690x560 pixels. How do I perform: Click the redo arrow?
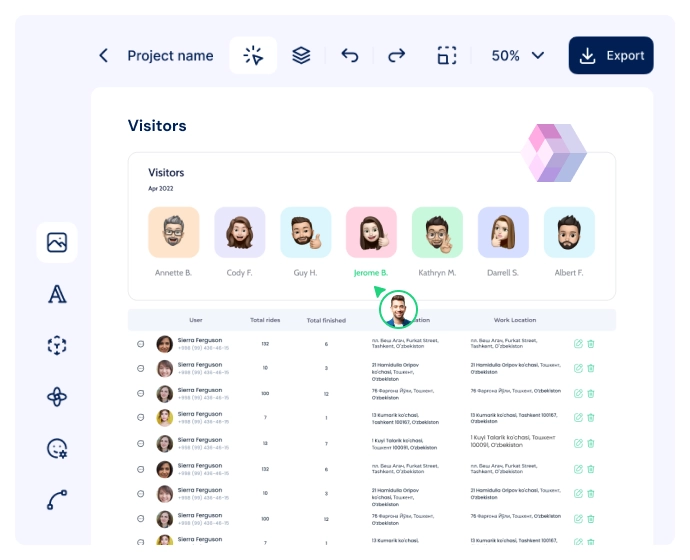pyautogui.click(x=397, y=56)
